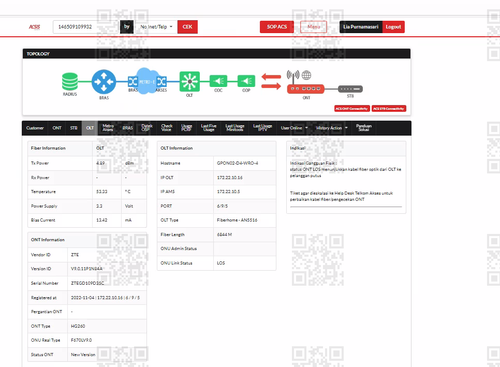This screenshot has width=500, height=367.
Task: Click the AKSES-side metro switch icon
Action: 162,81
